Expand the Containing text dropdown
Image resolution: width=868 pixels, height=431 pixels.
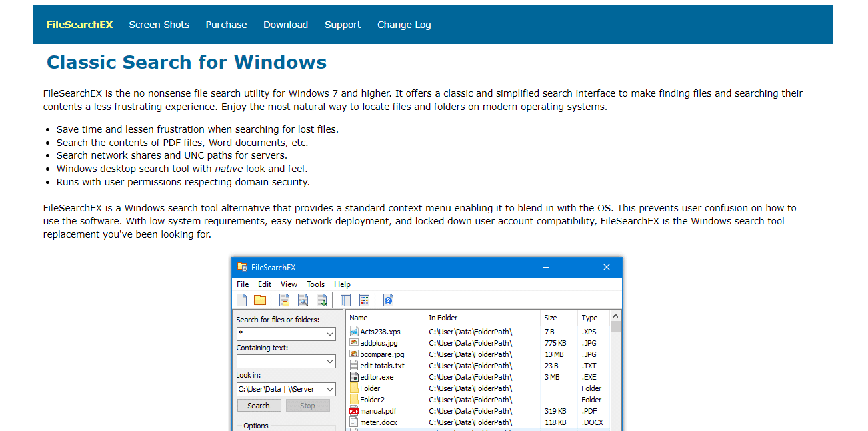pos(330,362)
